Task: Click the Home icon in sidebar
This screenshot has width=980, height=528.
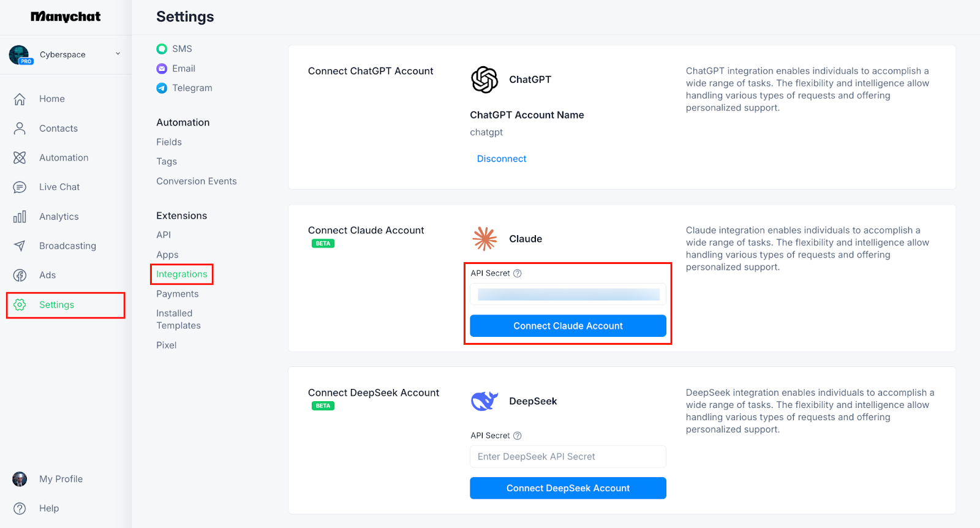Action: tap(20, 99)
